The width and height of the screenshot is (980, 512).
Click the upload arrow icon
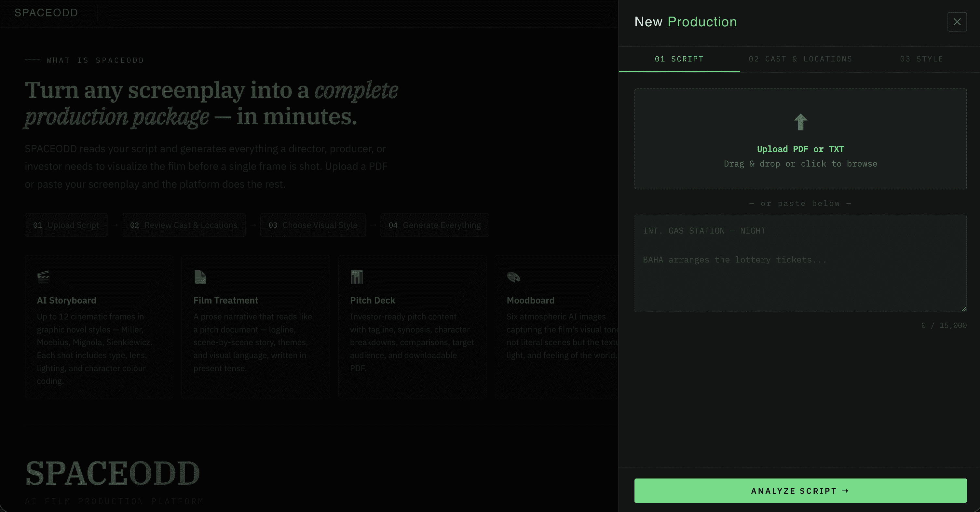(800, 122)
